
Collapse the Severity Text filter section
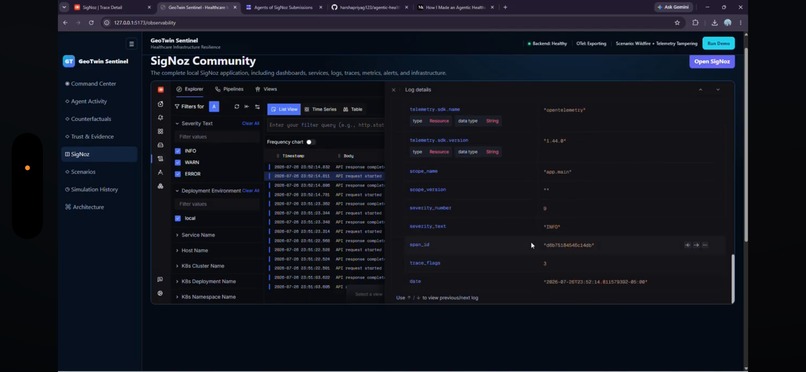pos(177,123)
